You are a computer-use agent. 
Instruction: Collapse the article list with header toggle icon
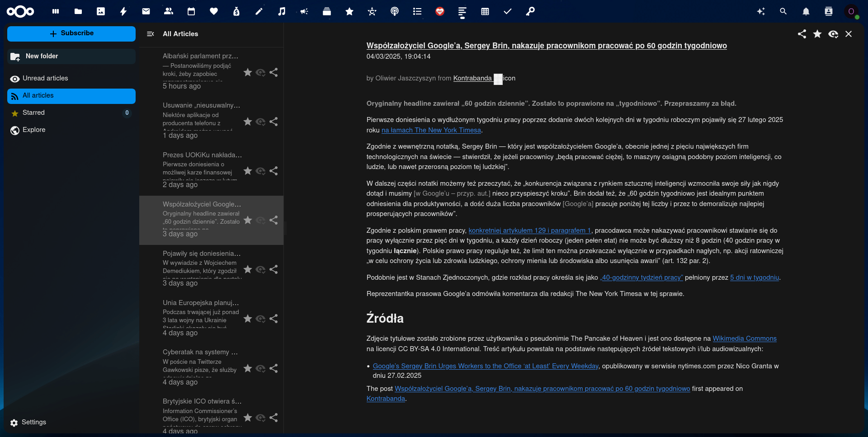click(151, 34)
